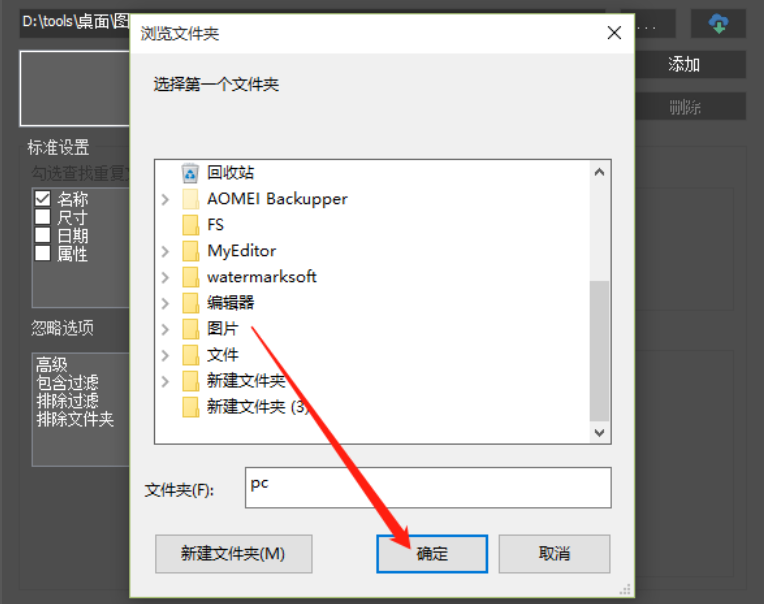Viewport: 764px width, 604px height.
Task: Click the 编辑器 folder icon
Action: coord(190,303)
